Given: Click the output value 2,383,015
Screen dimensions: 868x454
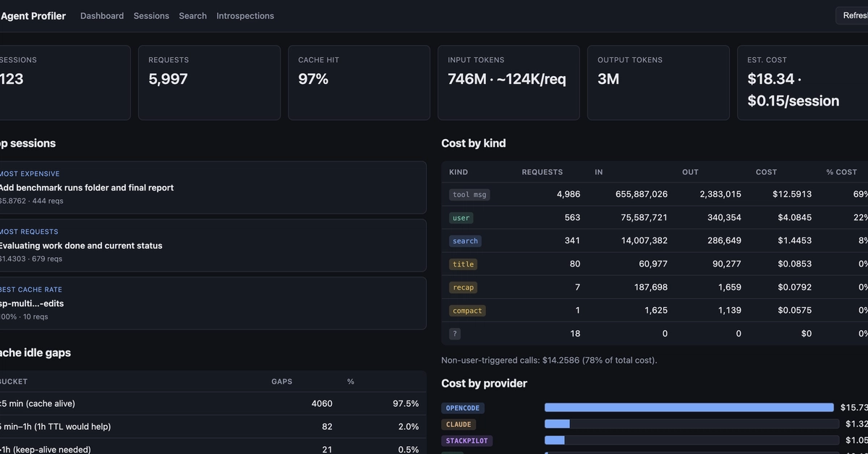Looking at the screenshot, I should [x=720, y=195].
